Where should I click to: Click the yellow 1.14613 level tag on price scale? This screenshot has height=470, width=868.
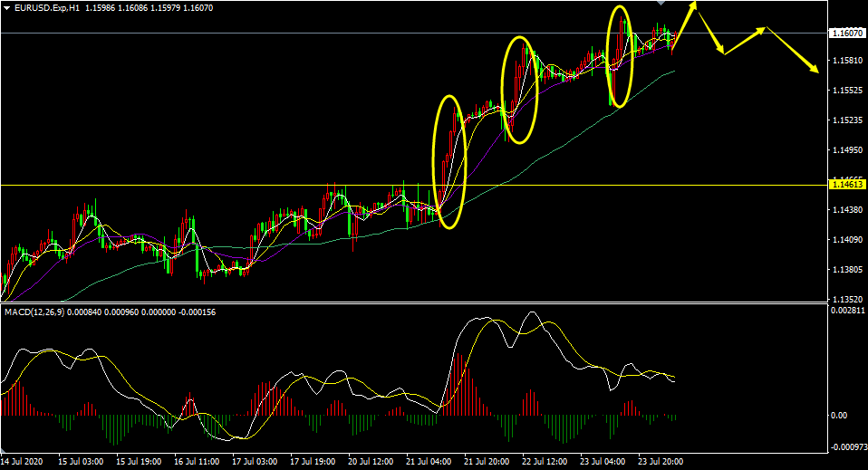(x=847, y=185)
